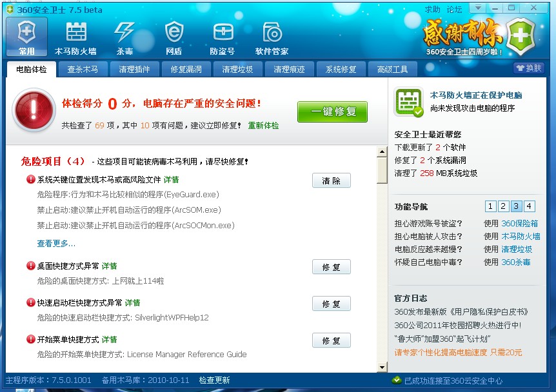Open the 防盗号 account protection section
The height and width of the screenshot is (392, 556).
pos(223,38)
